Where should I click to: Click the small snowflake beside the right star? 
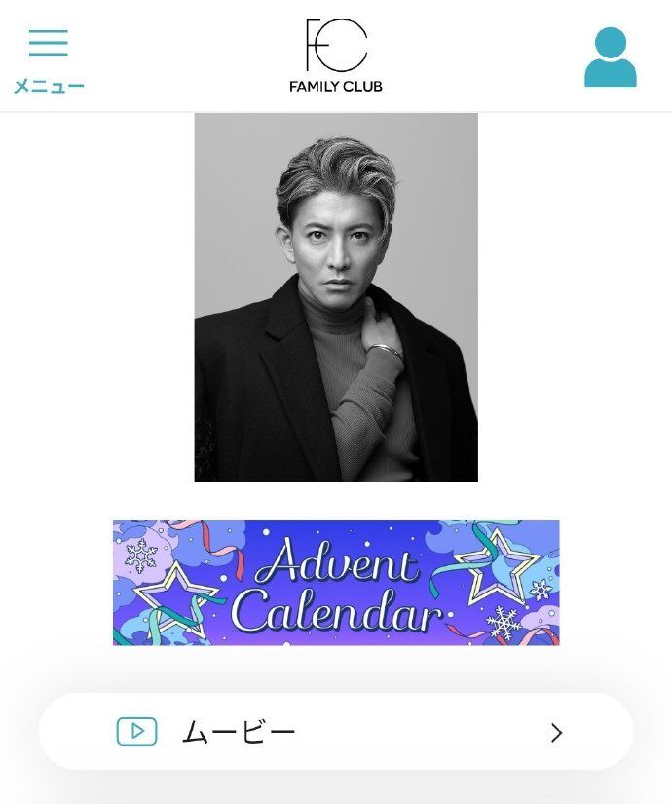tap(541, 591)
